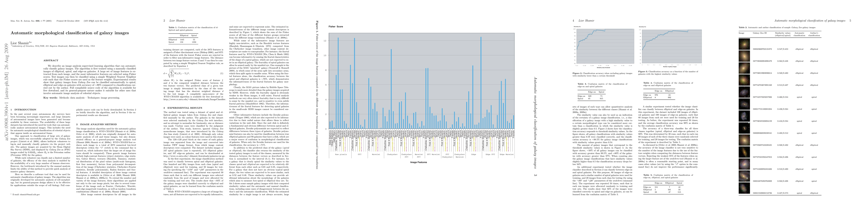
Task: Select the galaxy image beside 587739380994998479
Action: pos(744,56)
